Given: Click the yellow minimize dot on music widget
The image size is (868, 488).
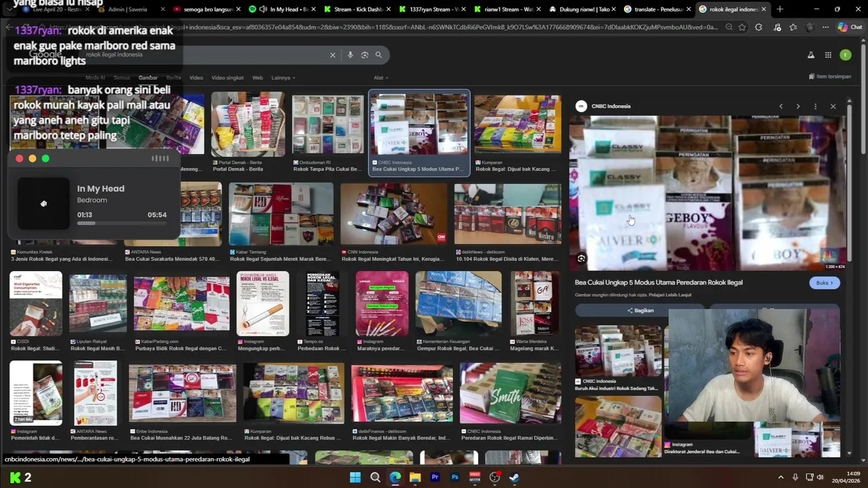Looking at the screenshot, I should [32, 159].
